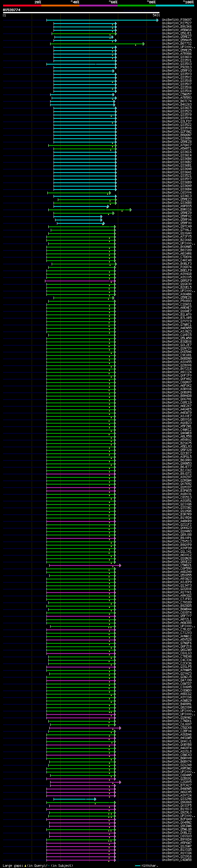Screen dimensions: 197x868
Task: Open entry UniRef100_B8Q6N7
Action: click(177, 135)
